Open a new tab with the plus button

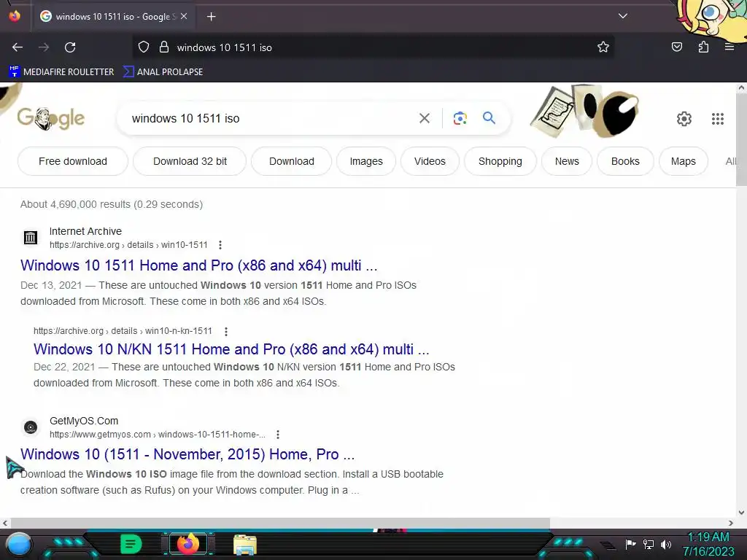[211, 17]
